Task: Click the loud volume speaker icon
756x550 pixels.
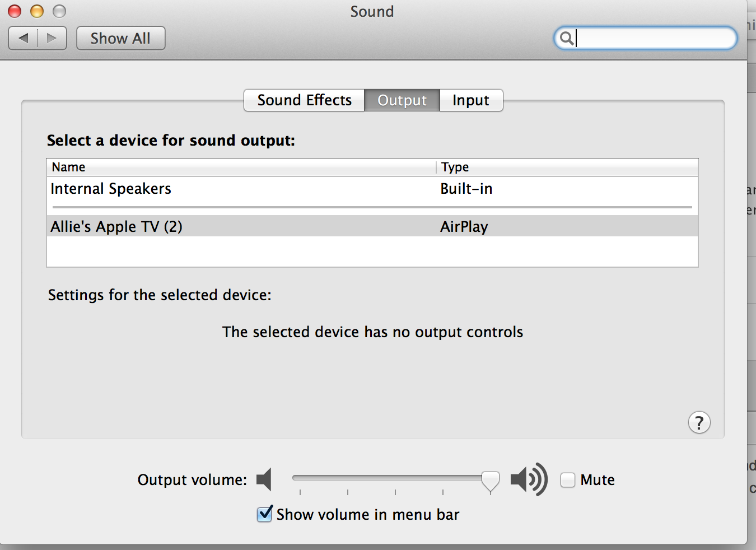Action: click(529, 479)
